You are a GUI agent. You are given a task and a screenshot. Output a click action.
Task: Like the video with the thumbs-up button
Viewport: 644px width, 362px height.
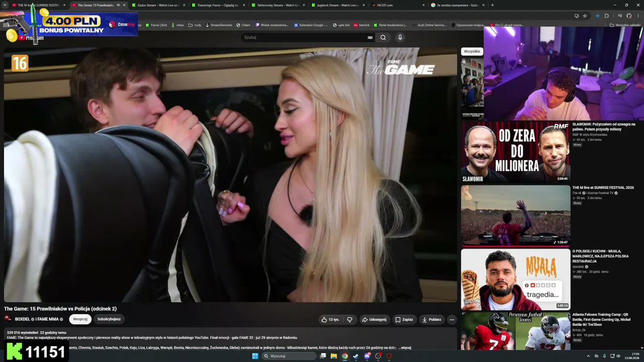tap(330, 319)
